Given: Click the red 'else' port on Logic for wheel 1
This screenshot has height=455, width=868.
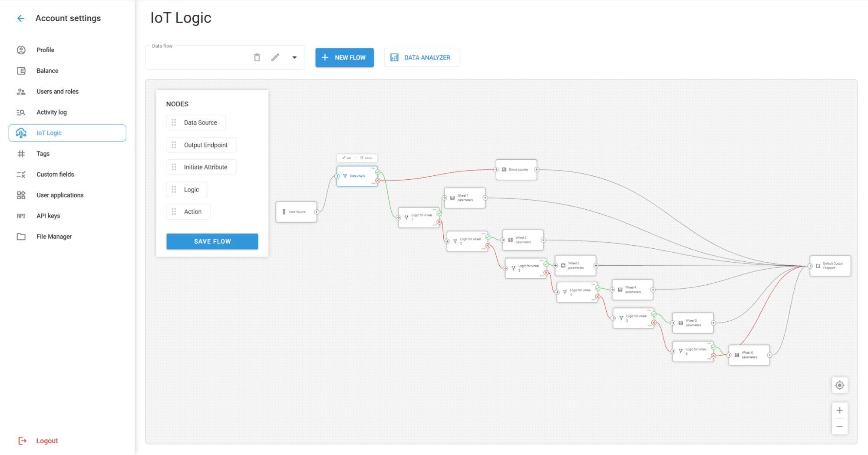Looking at the screenshot, I should point(439,222).
